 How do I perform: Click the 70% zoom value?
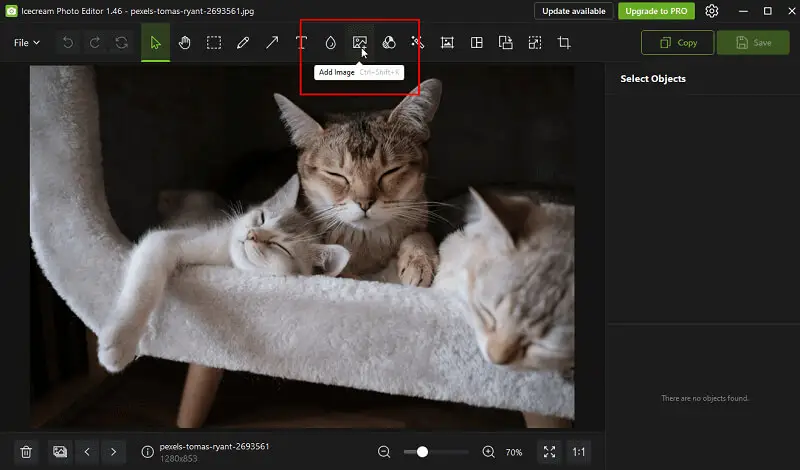click(514, 453)
